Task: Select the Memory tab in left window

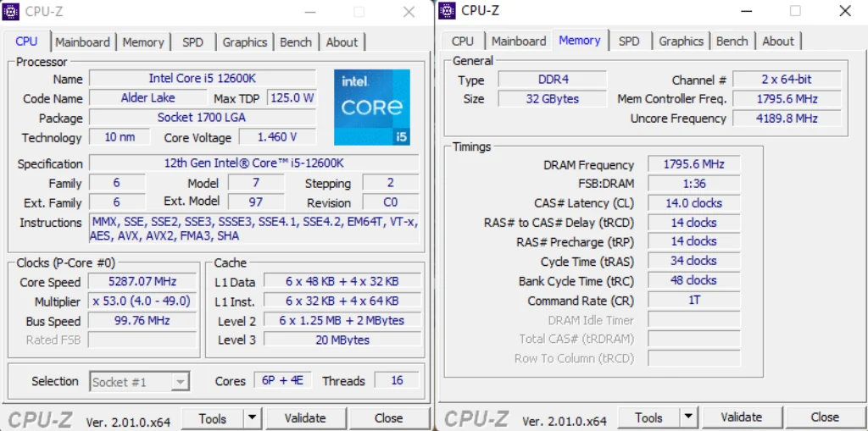Action: click(142, 42)
